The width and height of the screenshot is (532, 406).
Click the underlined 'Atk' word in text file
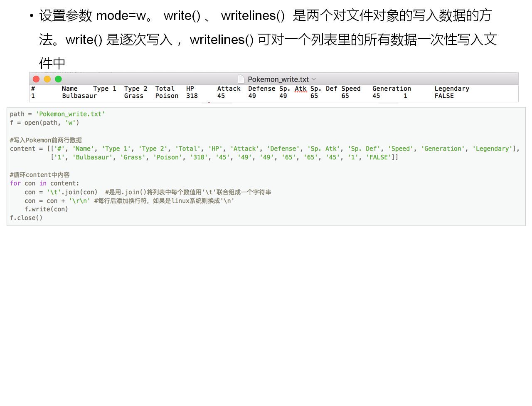[300, 89]
